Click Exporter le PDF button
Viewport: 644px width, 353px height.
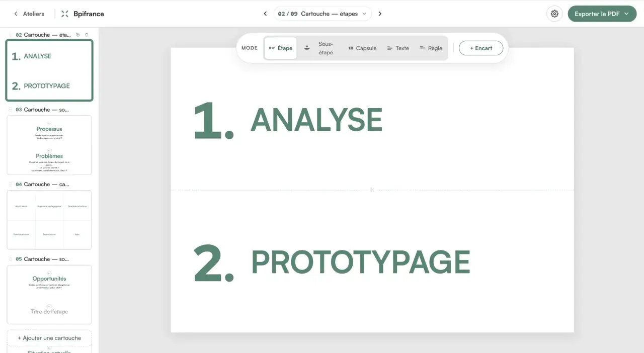pos(602,14)
